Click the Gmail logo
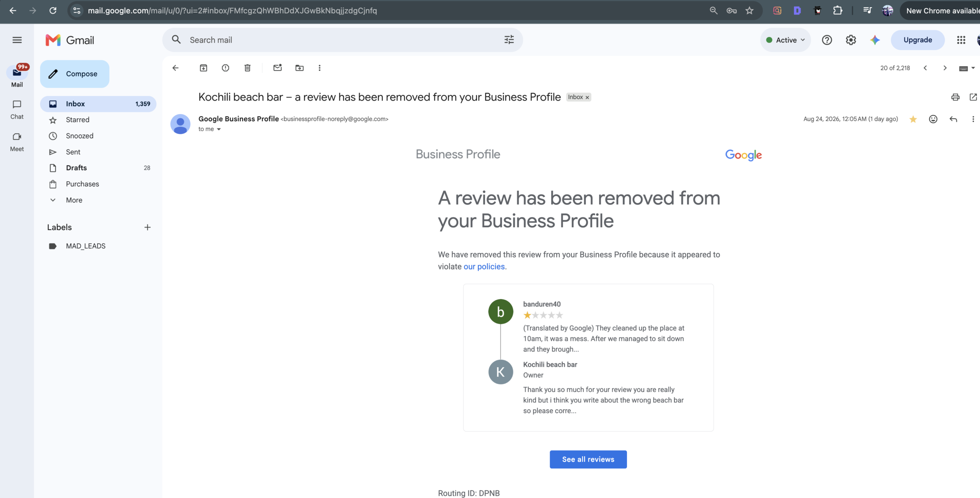The width and height of the screenshot is (980, 498). point(70,40)
